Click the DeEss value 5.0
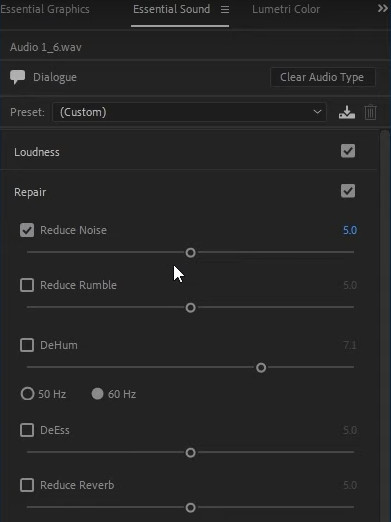The image size is (391, 522). [x=350, y=430]
